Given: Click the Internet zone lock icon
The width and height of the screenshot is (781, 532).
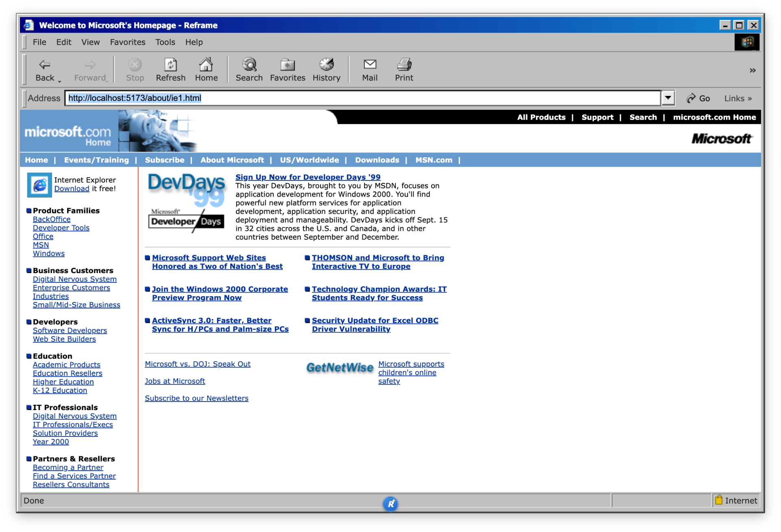Looking at the screenshot, I should [x=719, y=500].
